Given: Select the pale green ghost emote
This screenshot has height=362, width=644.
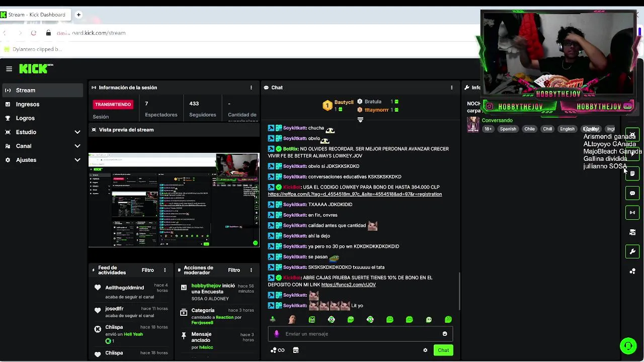Looking at the screenshot, I should point(429,319).
